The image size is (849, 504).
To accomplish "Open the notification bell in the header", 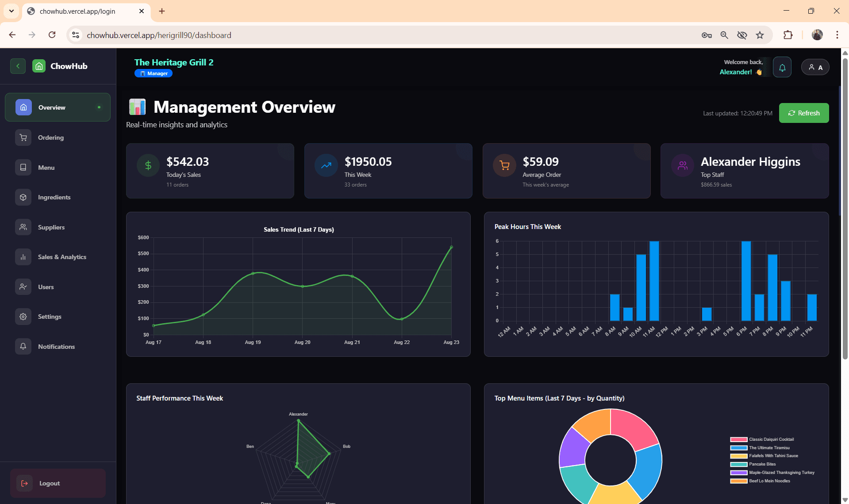I will point(782,67).
